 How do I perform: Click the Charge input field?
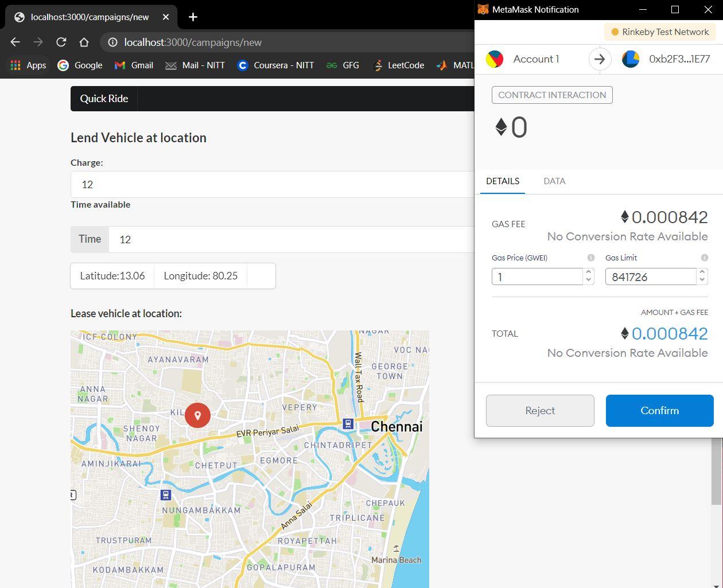click(273, 184)
